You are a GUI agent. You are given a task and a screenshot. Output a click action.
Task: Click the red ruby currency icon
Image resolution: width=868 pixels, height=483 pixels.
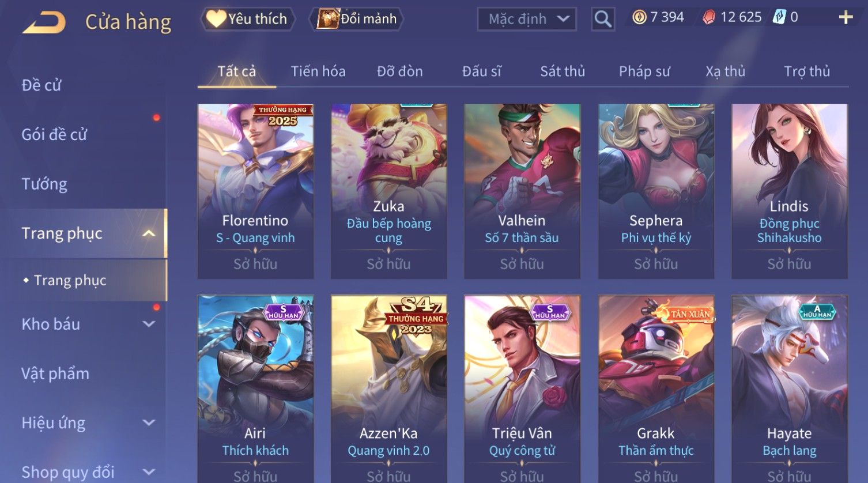pyautogui.click(x=708, y=17)
